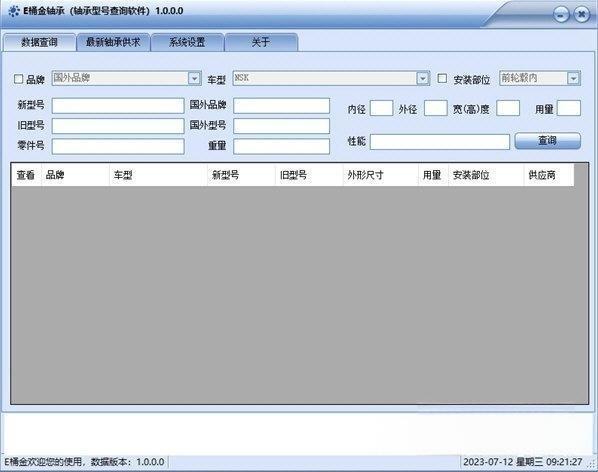Click the 新型号 input field
The height and width of the screenshot is (472, 598).
point(118,106)
